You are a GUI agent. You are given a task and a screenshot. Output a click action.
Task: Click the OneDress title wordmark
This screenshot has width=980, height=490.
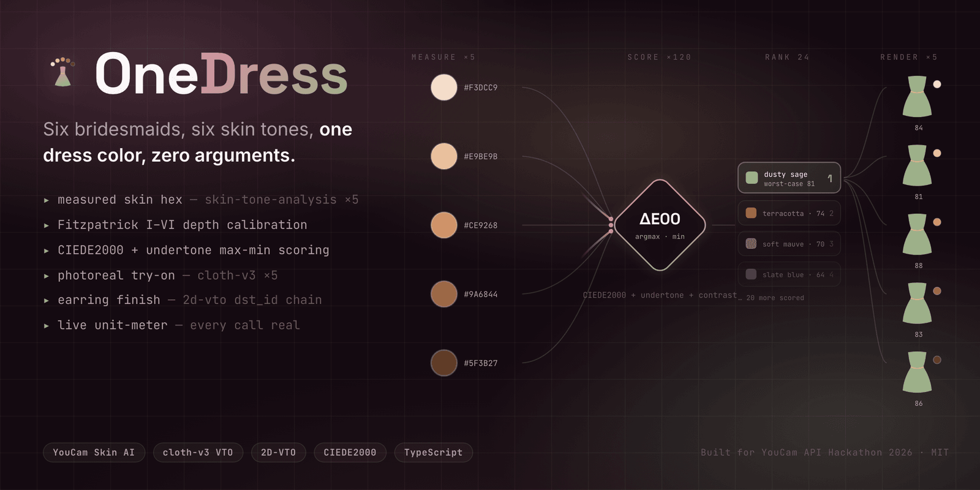pos(221,74)
